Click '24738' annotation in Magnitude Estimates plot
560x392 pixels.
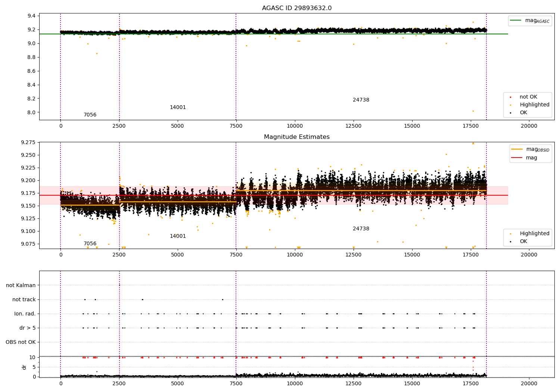point(361,229)
